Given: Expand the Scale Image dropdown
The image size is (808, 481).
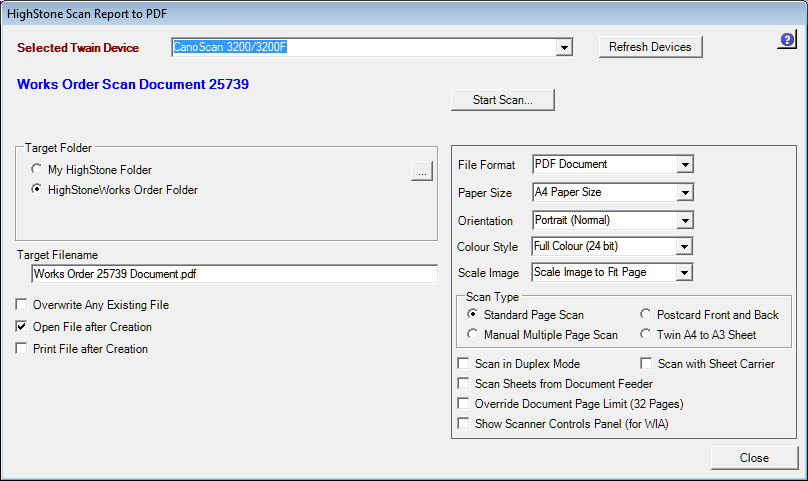Looking at the screenshot, I should 685,272.
